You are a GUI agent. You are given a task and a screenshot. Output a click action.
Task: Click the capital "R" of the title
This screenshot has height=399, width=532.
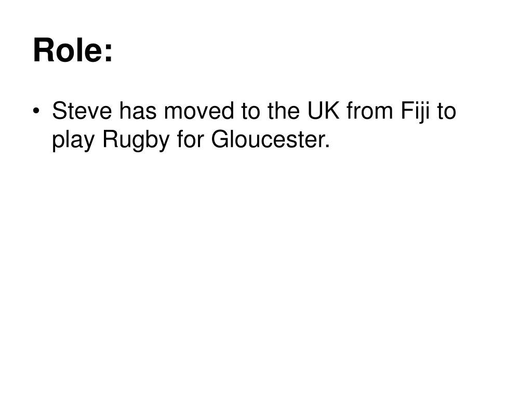point(44,50)
